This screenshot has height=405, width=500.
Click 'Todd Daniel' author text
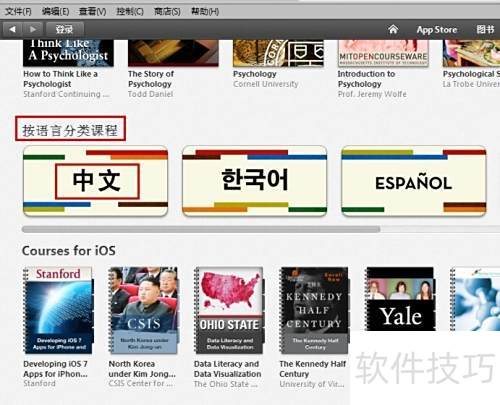point(150,94)
